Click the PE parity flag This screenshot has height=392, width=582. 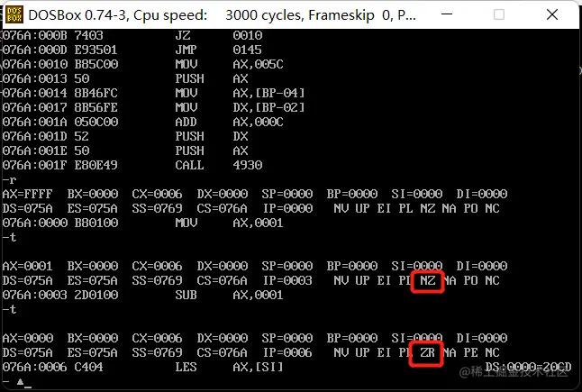coord(470,352)
